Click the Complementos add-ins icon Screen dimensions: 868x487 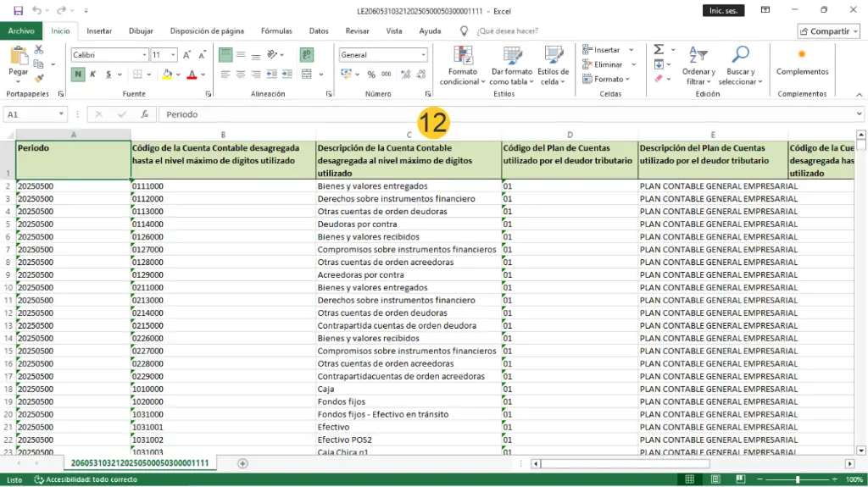pos(802,55)
